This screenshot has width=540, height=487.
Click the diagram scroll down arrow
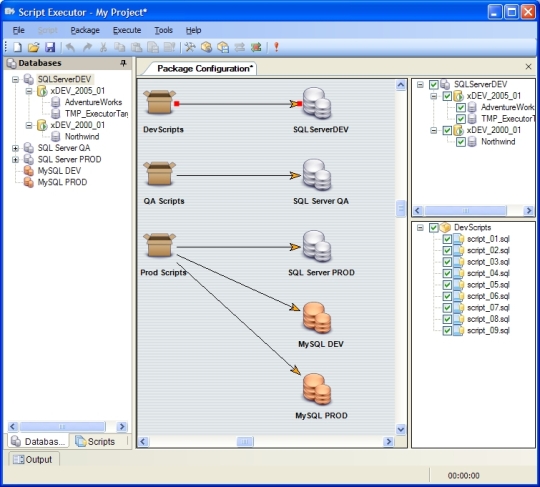tap(401, 429)
